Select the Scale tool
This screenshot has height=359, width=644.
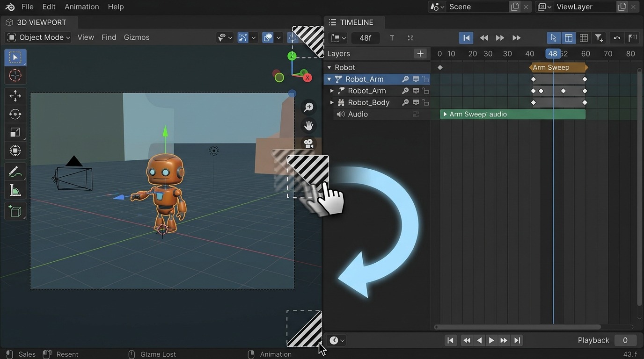(x=15, y=132)
